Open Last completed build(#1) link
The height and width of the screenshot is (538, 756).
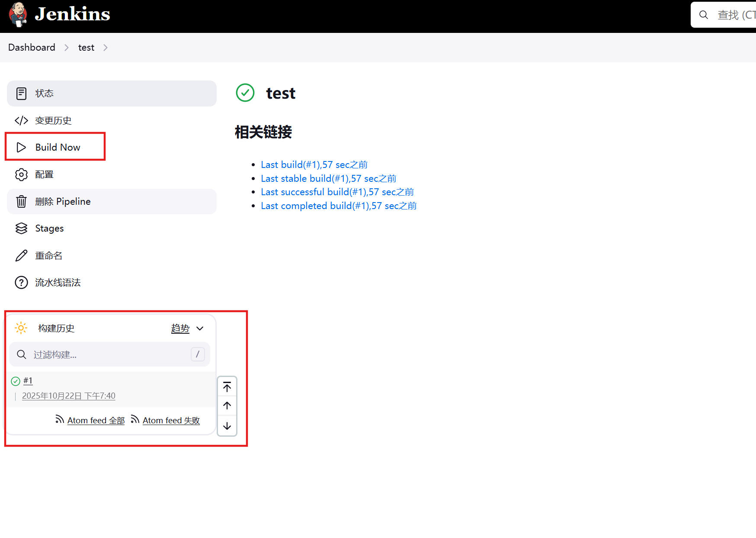point(339,206)
